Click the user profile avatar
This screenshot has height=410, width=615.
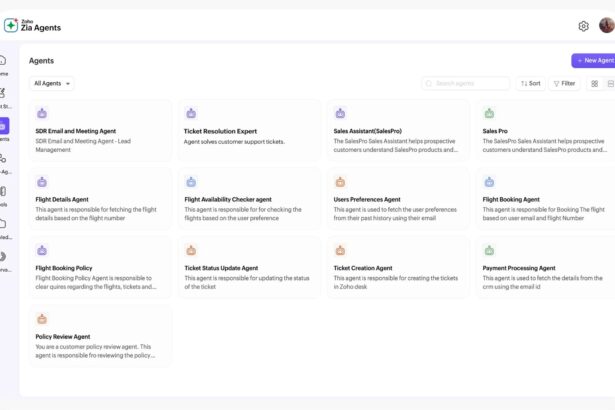click(607, 26)
